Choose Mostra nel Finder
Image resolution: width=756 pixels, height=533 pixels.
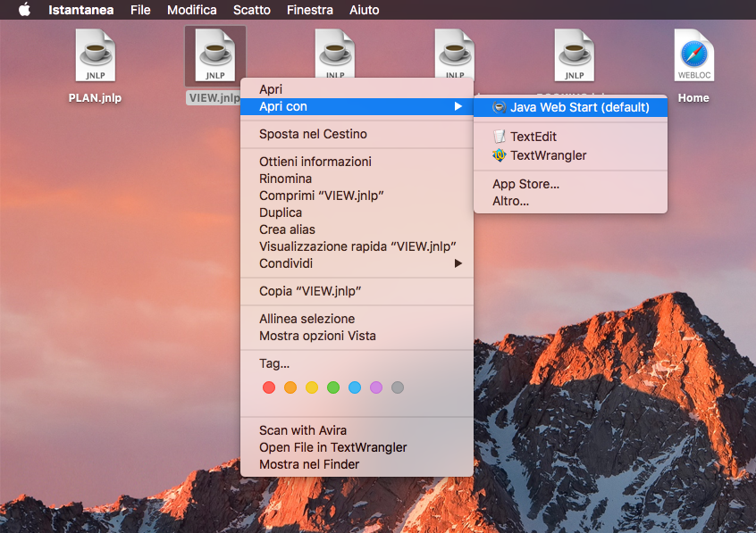tap(357, 464)
